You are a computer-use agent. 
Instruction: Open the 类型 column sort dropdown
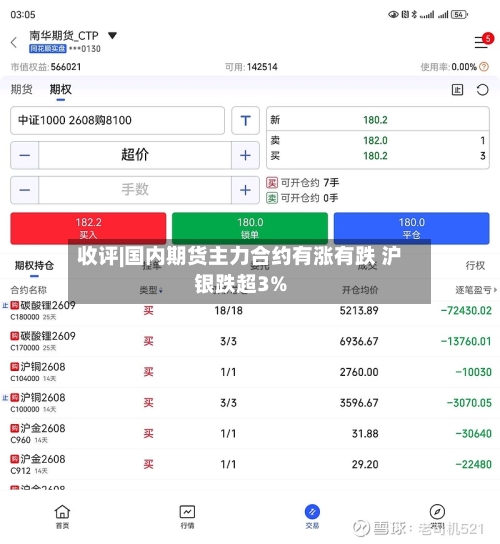[151, 290]
